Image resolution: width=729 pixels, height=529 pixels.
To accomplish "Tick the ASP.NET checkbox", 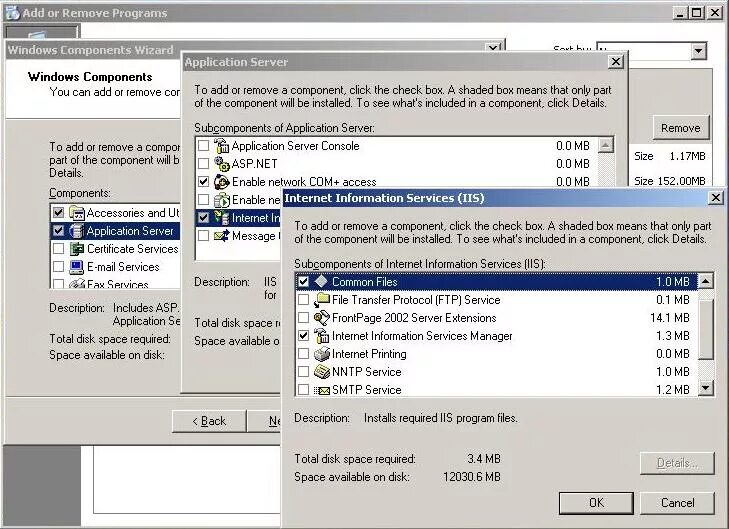I will pos(203,164).
